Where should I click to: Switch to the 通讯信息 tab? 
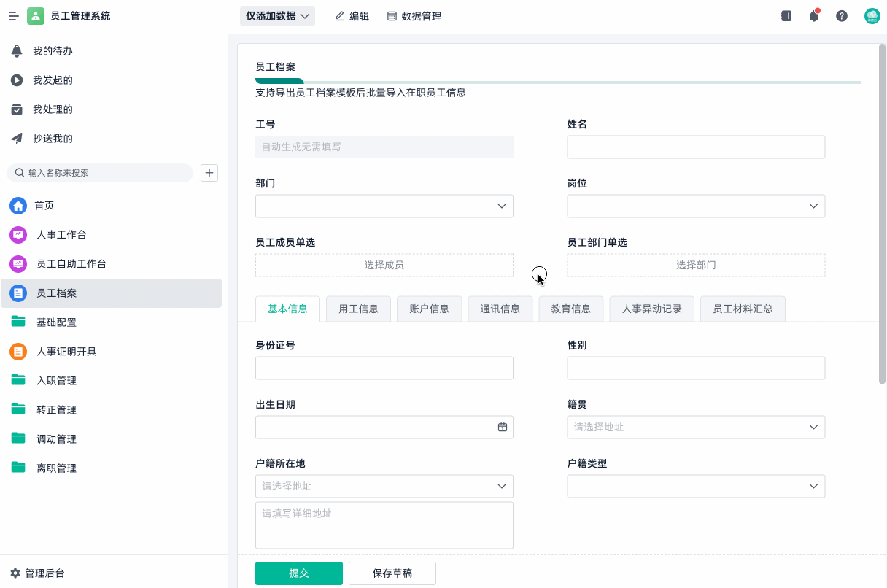point(500,309)
